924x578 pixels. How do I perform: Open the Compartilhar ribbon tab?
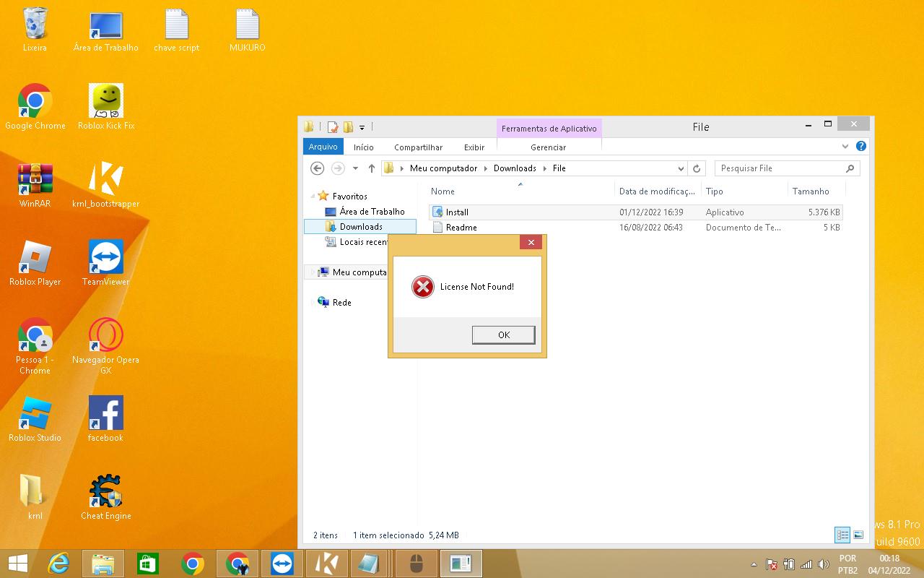418,147
